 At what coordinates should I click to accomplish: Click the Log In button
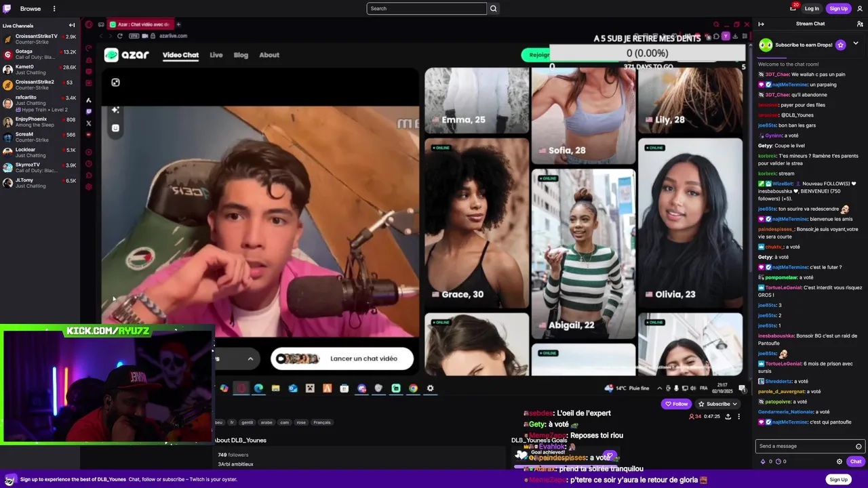812,9
